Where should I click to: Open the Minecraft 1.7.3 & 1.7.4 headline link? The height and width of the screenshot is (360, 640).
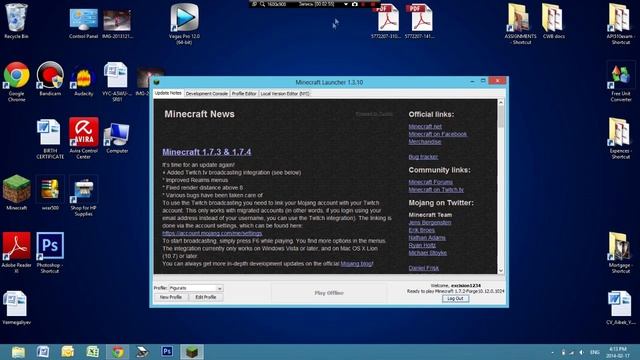pos(207,152)
